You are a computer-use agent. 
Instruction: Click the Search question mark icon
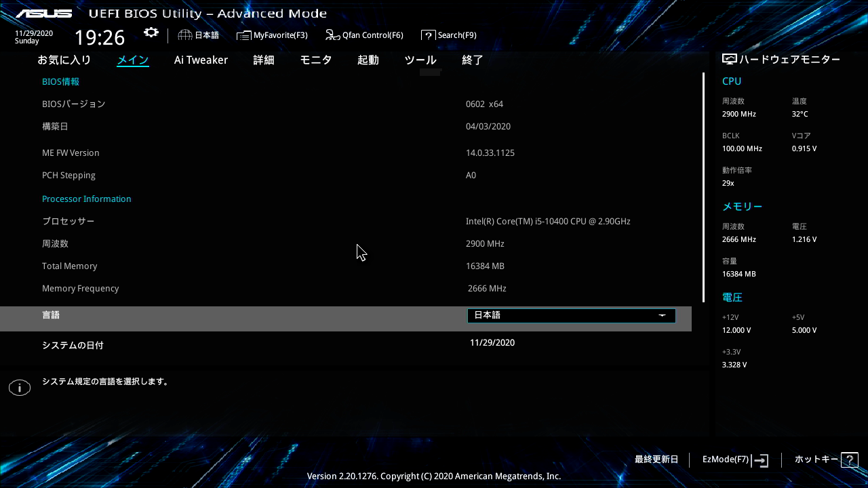click(x=428, y=35)
